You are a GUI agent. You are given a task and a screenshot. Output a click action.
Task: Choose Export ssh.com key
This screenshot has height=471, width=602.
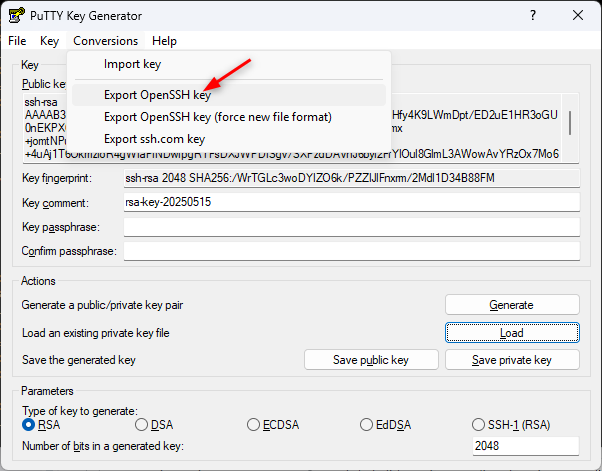click(229, 139)
